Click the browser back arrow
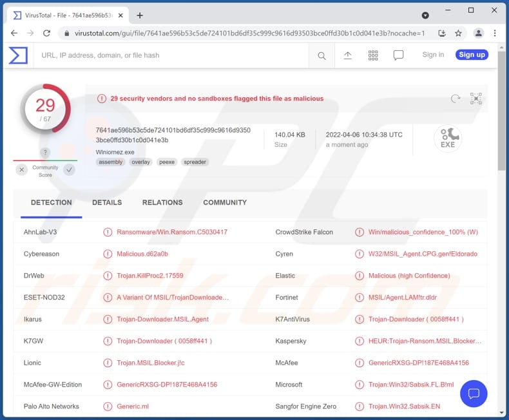 coord(14,33)
